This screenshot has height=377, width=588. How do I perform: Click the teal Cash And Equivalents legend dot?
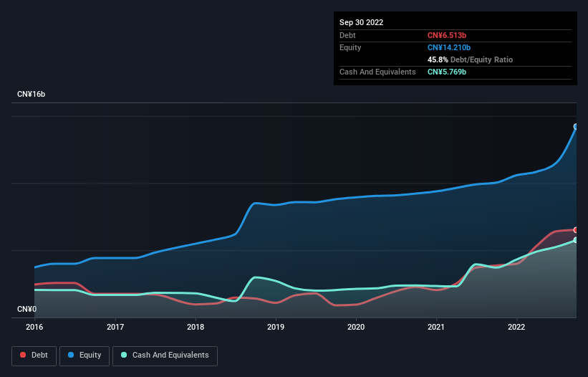124,355
